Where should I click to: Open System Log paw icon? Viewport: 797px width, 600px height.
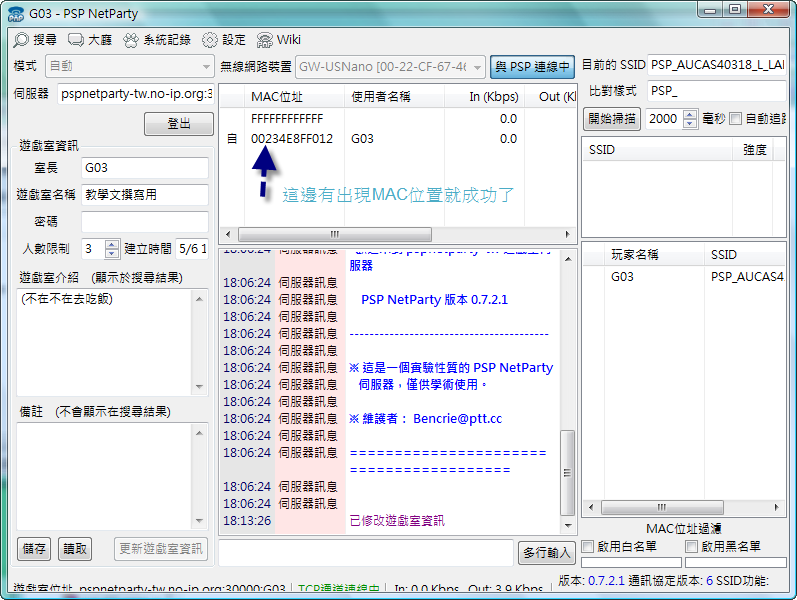pyautogui.click(x=131, y=40)
